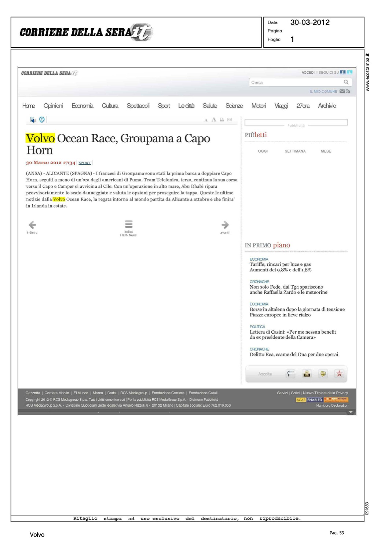392x550 pixels.
Task: Click the RSS feed icon
Action: pos(348,91)
